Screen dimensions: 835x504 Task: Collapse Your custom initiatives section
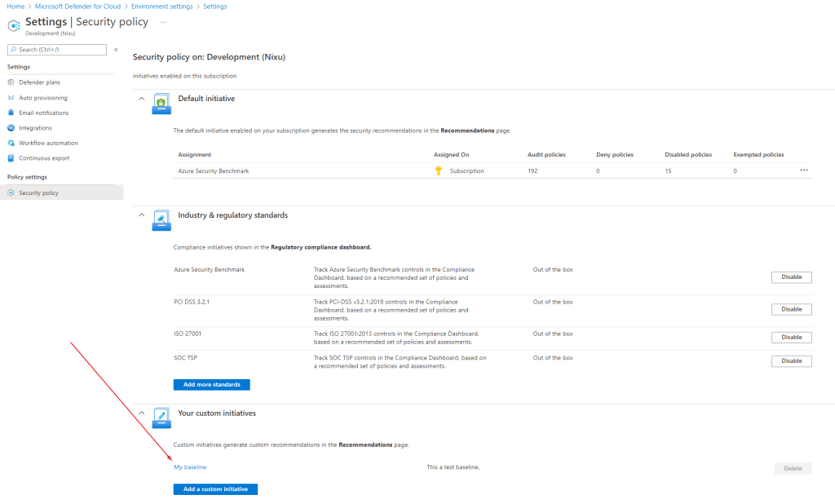click(142, 413)
